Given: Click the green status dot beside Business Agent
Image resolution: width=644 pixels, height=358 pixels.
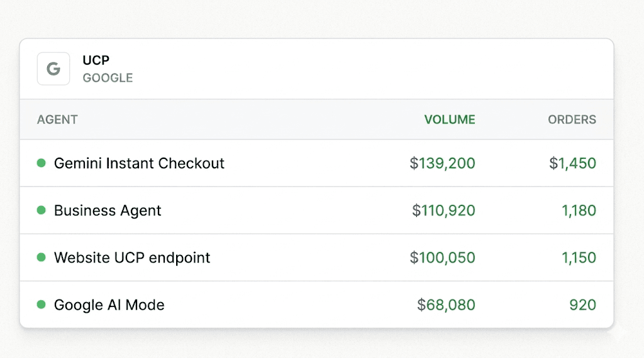Looking at the screenshot, I should pyautogui.click(x=41, y=210).
